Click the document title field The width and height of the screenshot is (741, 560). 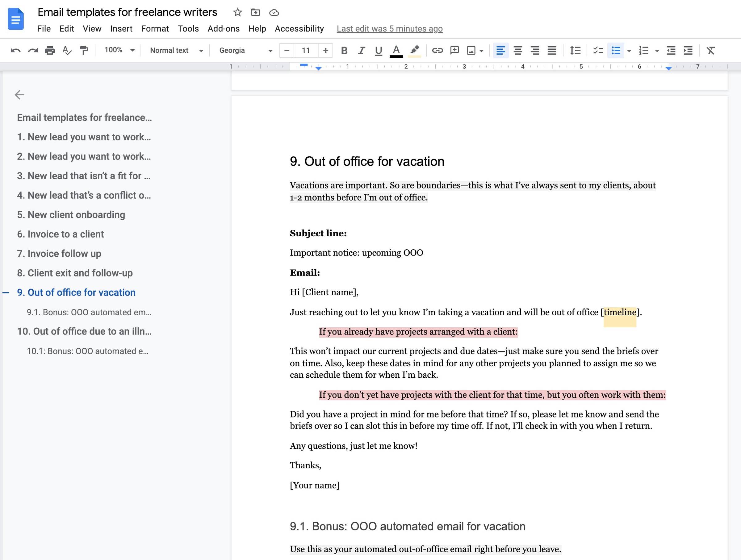pos(127,12)
